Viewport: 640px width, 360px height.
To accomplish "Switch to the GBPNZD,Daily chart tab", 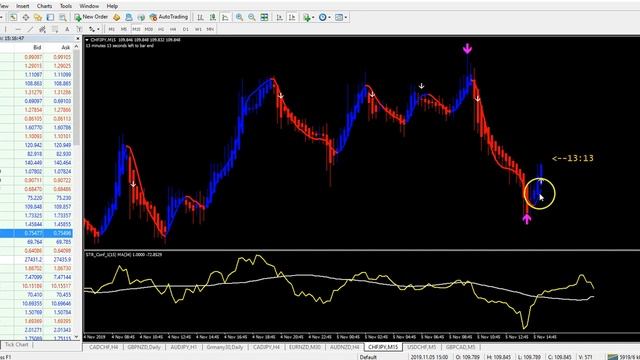I will tap(144, 347).
